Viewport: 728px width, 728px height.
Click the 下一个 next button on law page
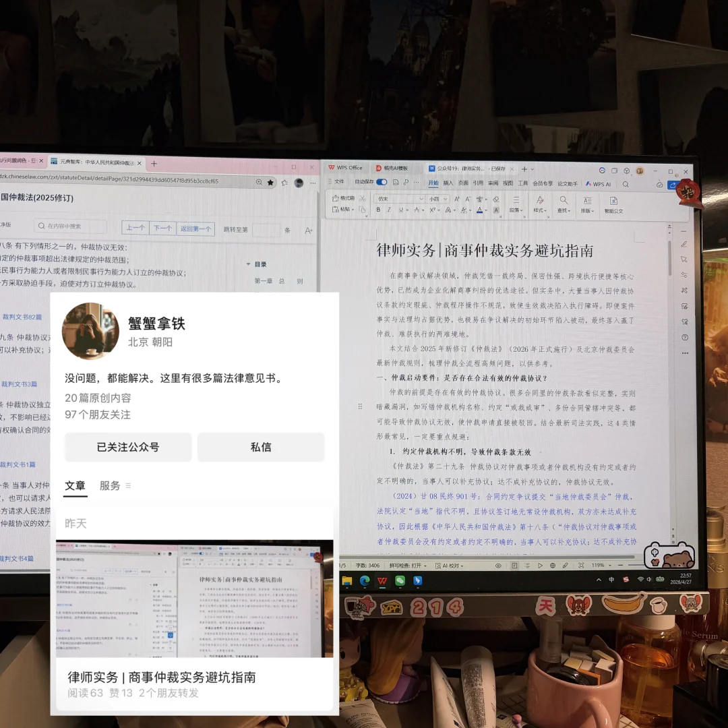coord(162,228)
